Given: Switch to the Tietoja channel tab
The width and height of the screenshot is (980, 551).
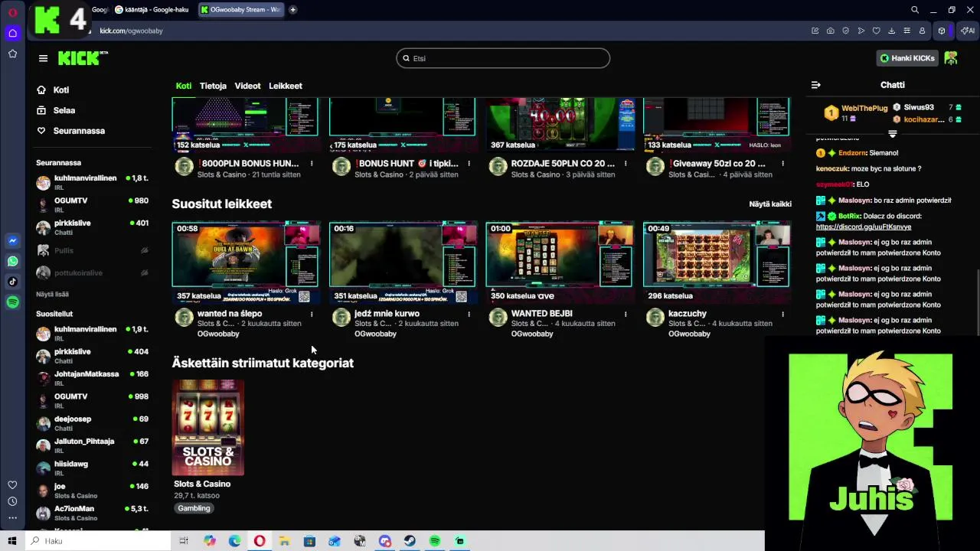Looking at the screenshot, I should (x=213, y=86).
